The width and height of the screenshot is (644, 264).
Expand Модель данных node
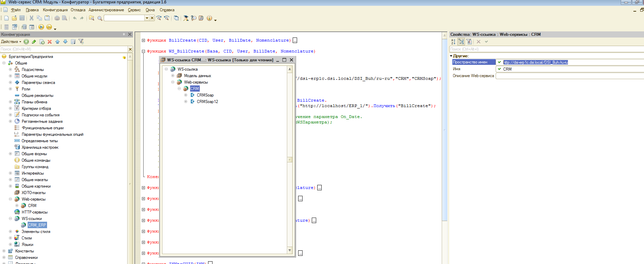(173, 76)
